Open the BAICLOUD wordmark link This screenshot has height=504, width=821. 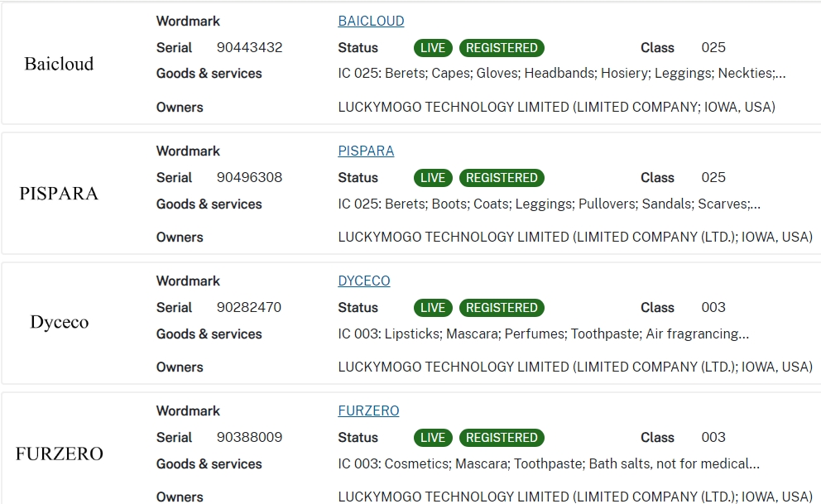[x=371, y=21]
